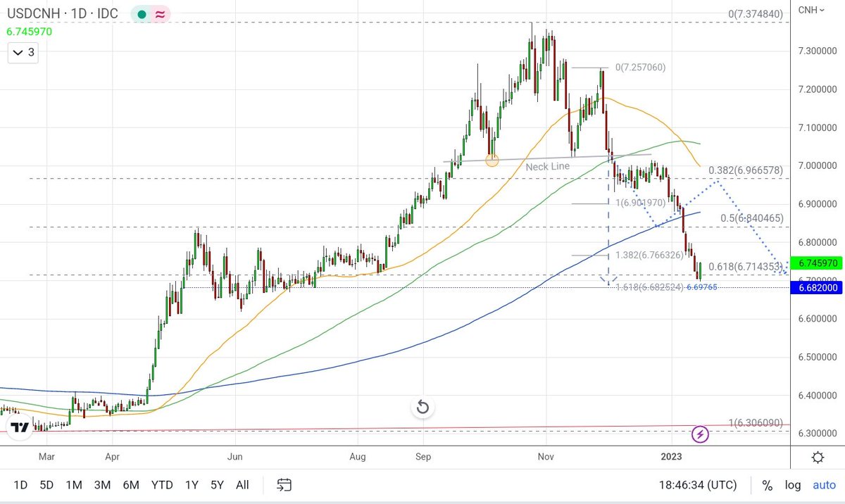Select the 1D time range

click(x=20, y=484)
